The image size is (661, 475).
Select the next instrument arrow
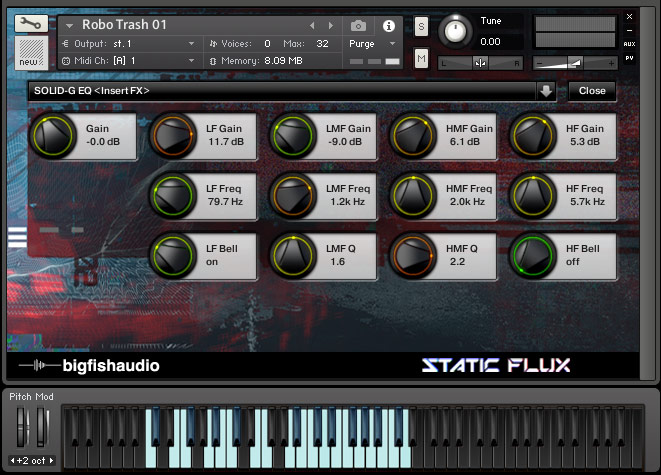click(331, 26)
